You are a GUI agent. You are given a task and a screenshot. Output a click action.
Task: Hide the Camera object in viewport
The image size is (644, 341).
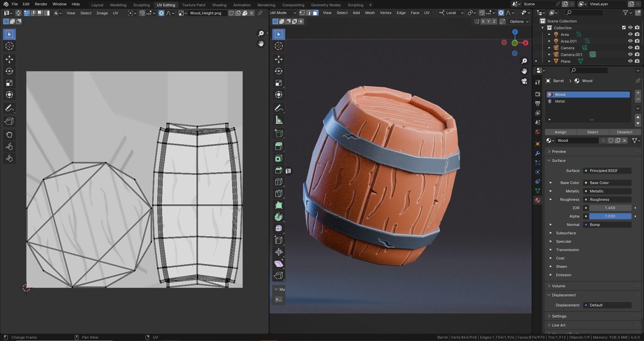tap(630, 48)
